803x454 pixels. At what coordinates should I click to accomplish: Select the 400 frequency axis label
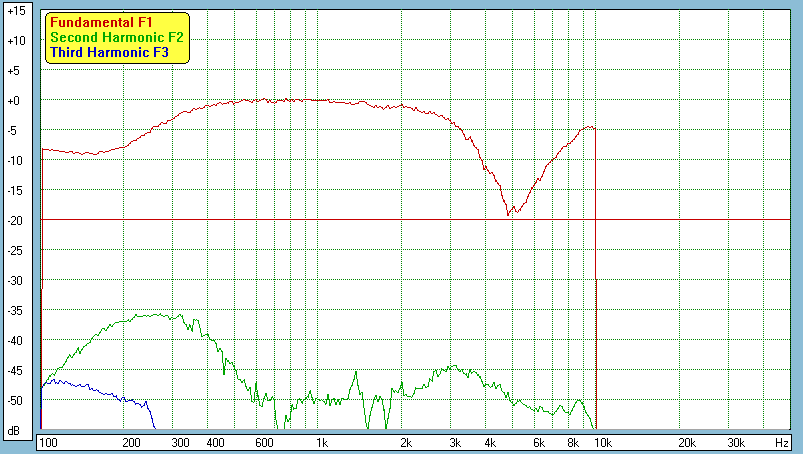click(214, 442)
